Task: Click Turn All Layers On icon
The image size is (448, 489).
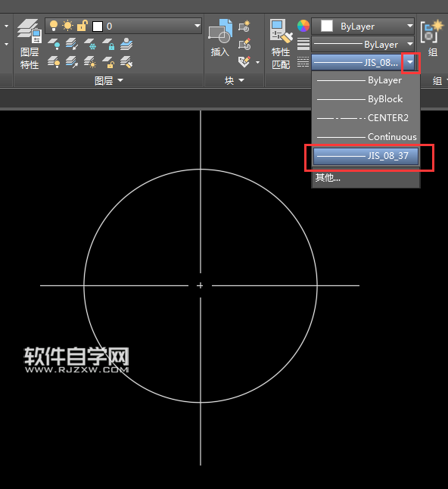Action: click(x=54, y=62)
